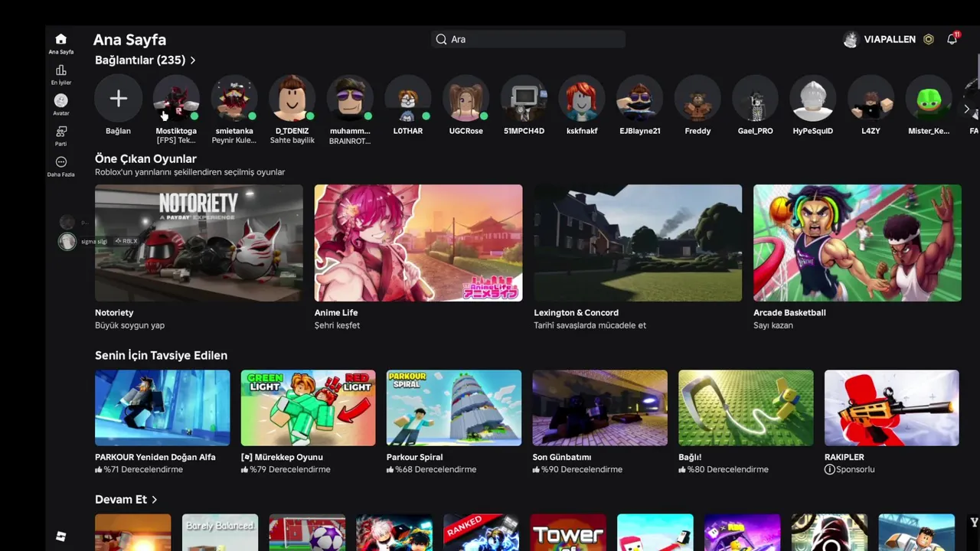This screenshot has height=551, width=980.
Task: Open muhamm... friend avatar
Action: 350,98
